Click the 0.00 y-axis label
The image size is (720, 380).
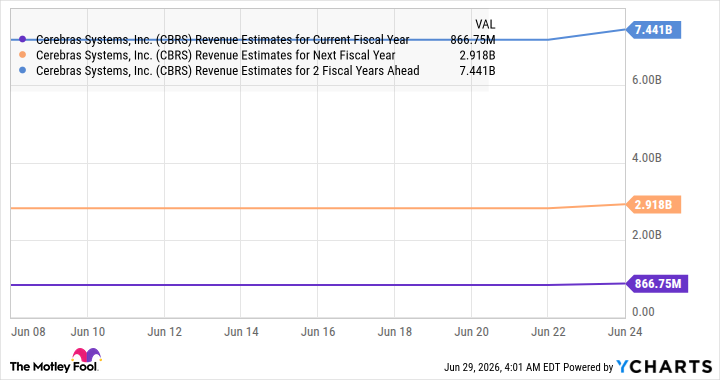pos(643,312)
